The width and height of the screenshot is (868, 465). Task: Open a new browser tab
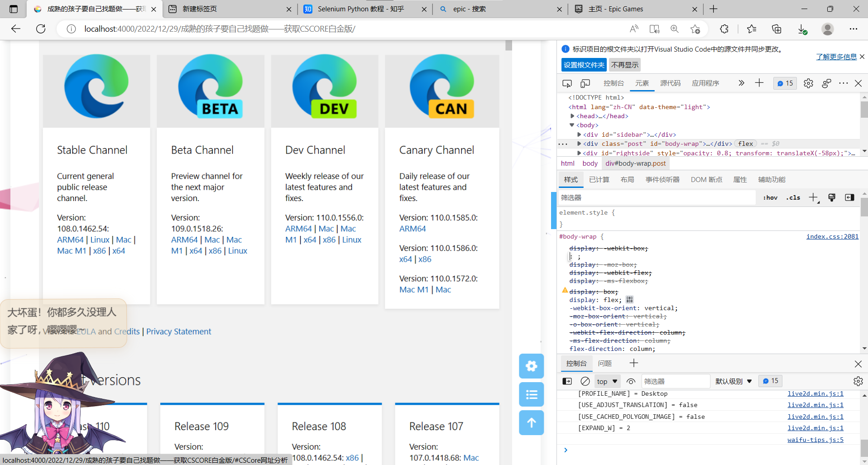pos(714,9)
